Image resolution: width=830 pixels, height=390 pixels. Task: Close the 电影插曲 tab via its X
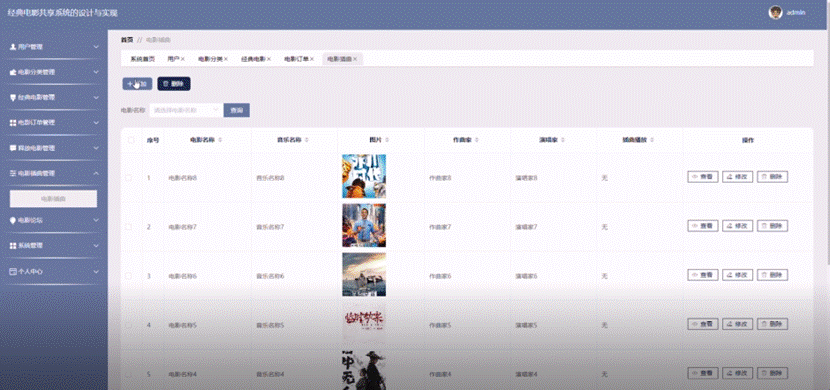click(x=355, y=59)
